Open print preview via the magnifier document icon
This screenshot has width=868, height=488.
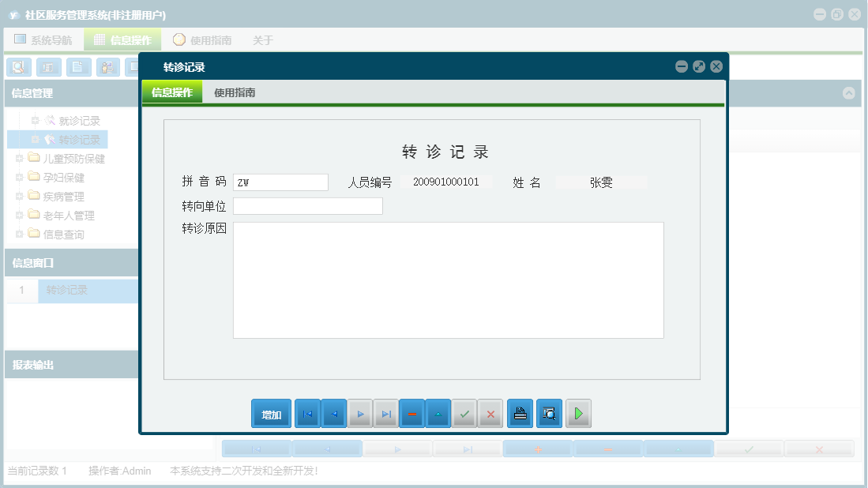[x=549, y=413]
